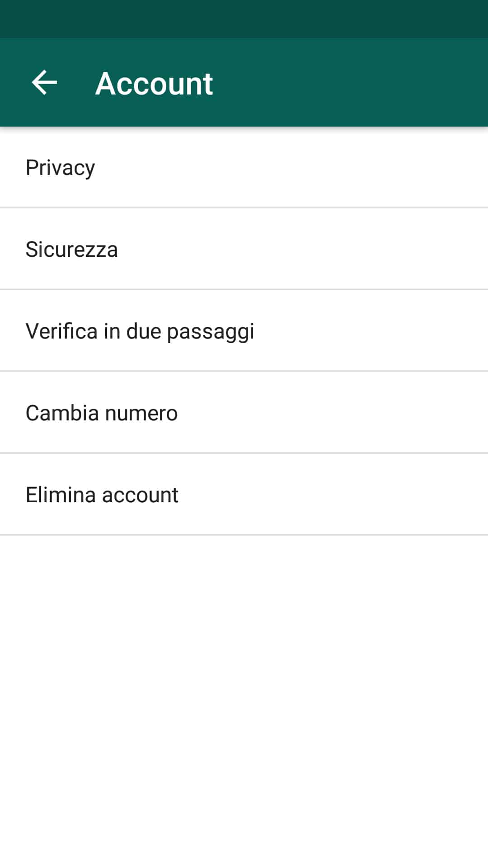Tap the Sicurezza text label

click(71, 250)
